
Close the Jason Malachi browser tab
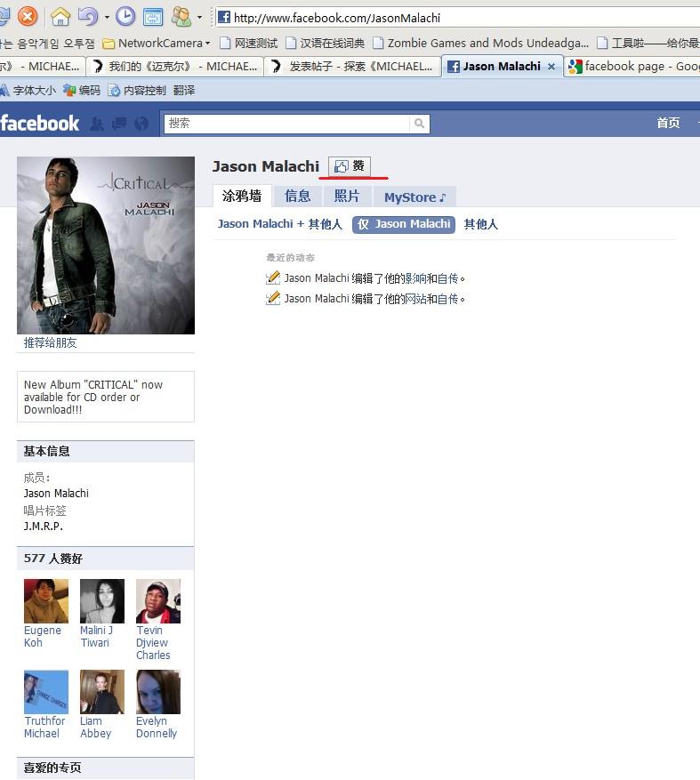click(551, 66)
